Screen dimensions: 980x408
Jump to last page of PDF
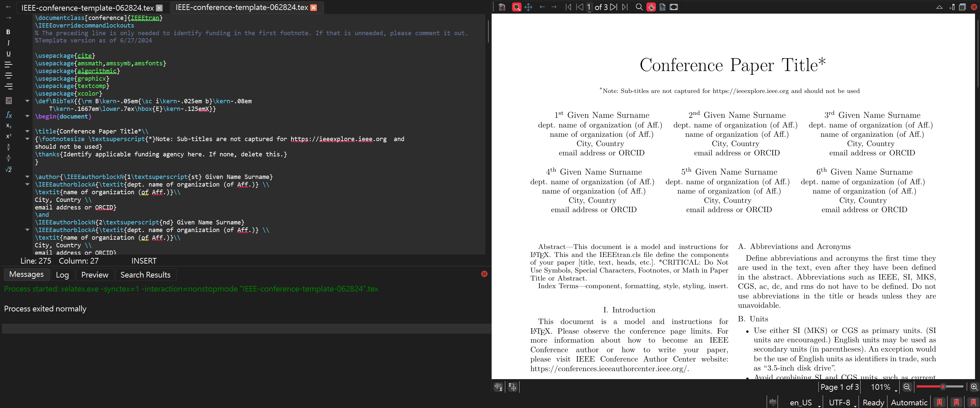pos(625,7)
